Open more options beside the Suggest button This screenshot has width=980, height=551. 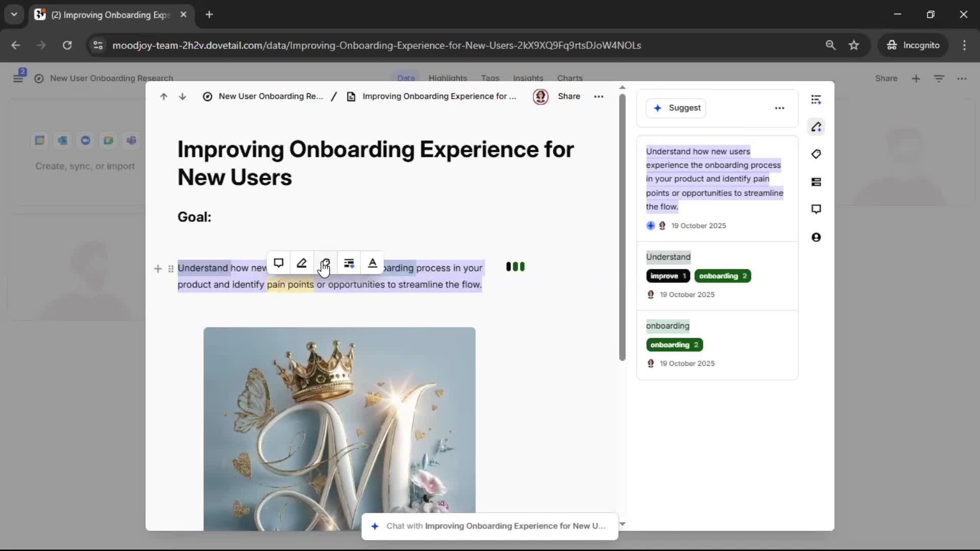[x=779, y=108]
